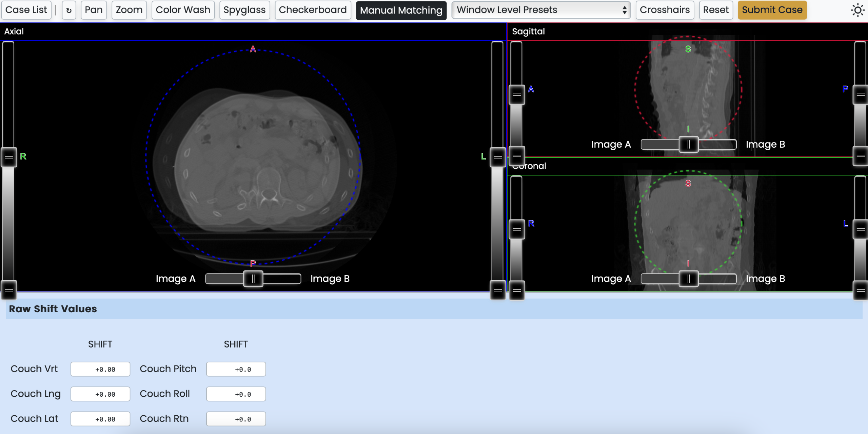Reset the image registration
868x434 pixels.
(x=716, y=10)
